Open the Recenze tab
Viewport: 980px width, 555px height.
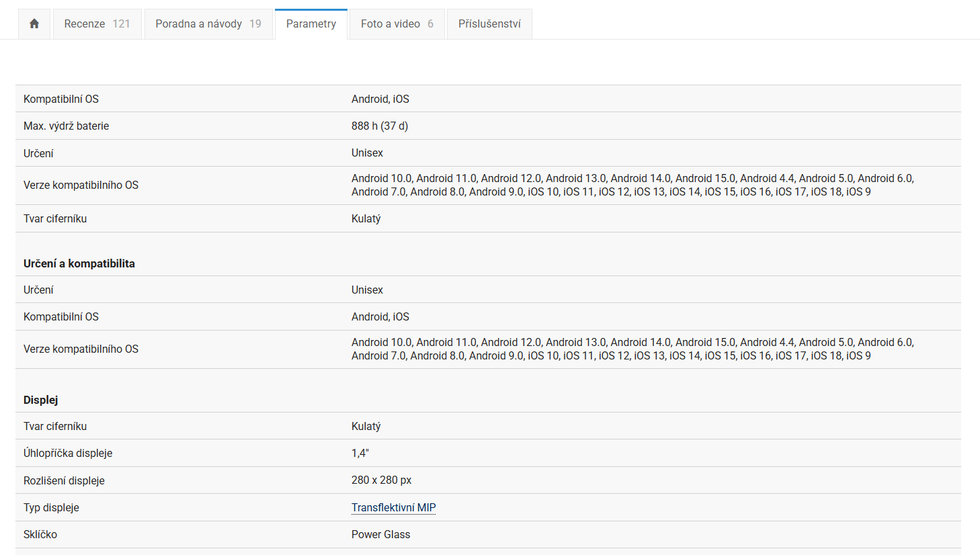tap(97, 24)
